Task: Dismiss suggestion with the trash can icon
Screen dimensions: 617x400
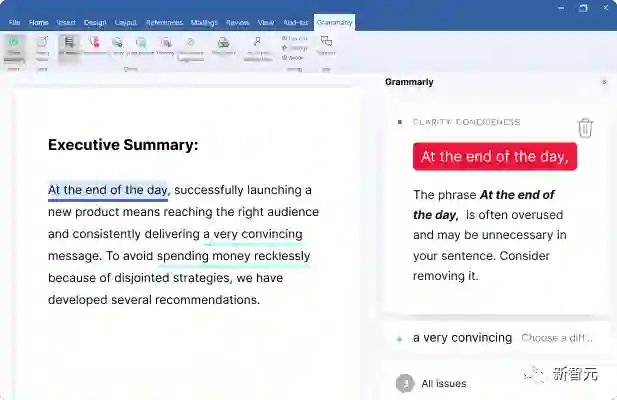Action: [585, 128]
